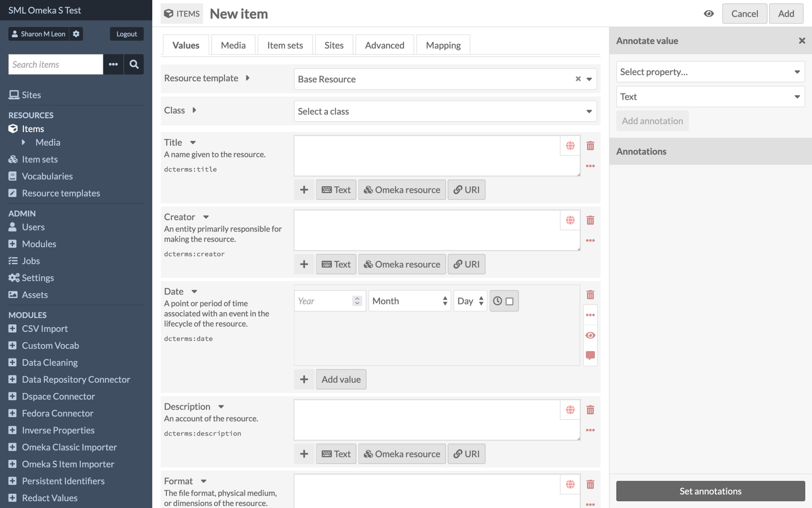Click into the Search items field
The image size is (812, 508).
tap(56, 64)
